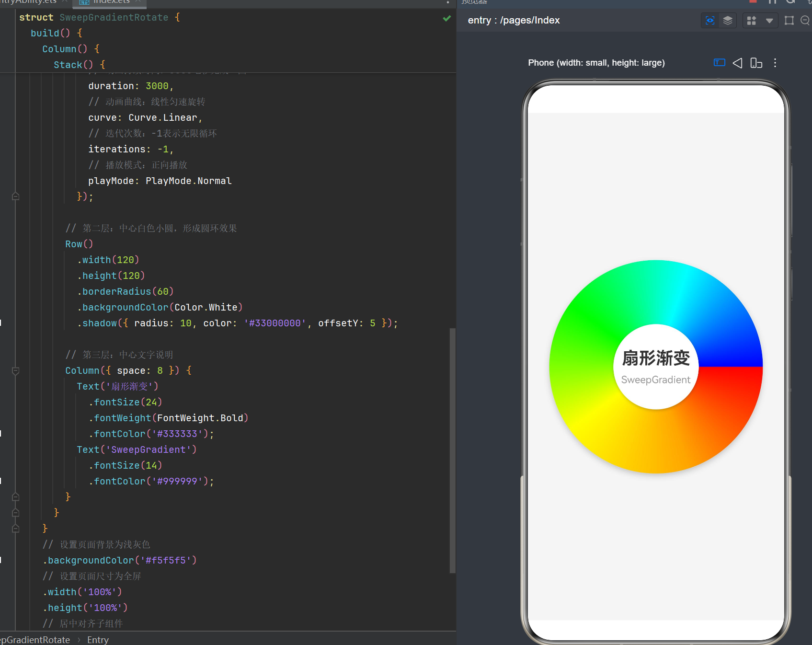Jump to sticky line 'Stack() {'
The image size is (812, 645).
pyautogui.click(x=79, y=65)
